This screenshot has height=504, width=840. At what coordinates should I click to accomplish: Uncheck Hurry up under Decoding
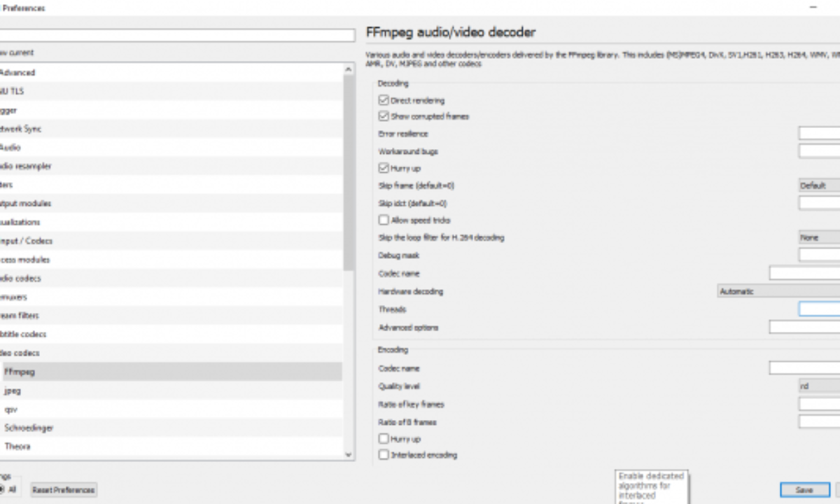(x=383, y=168)
